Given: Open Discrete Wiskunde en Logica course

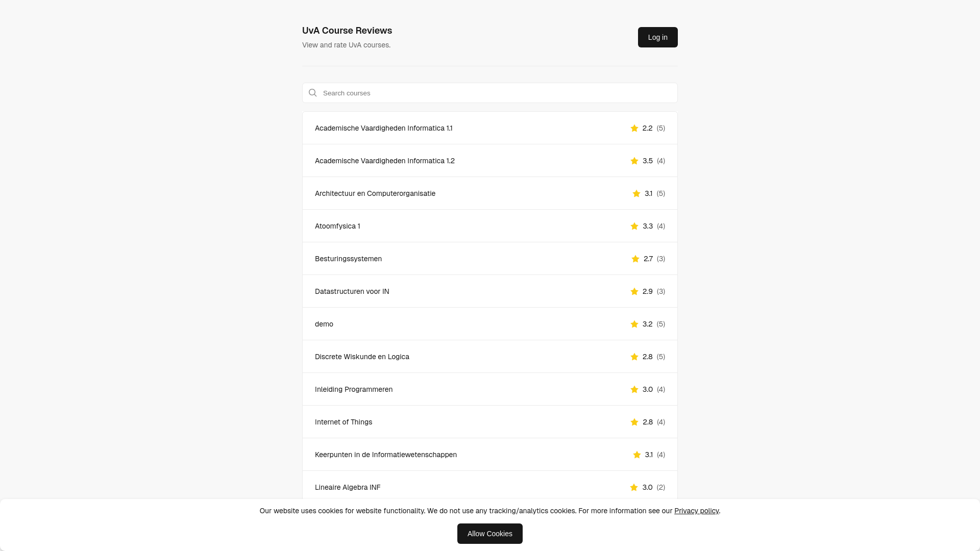Looking at the screenshot, I should point(362,357).
